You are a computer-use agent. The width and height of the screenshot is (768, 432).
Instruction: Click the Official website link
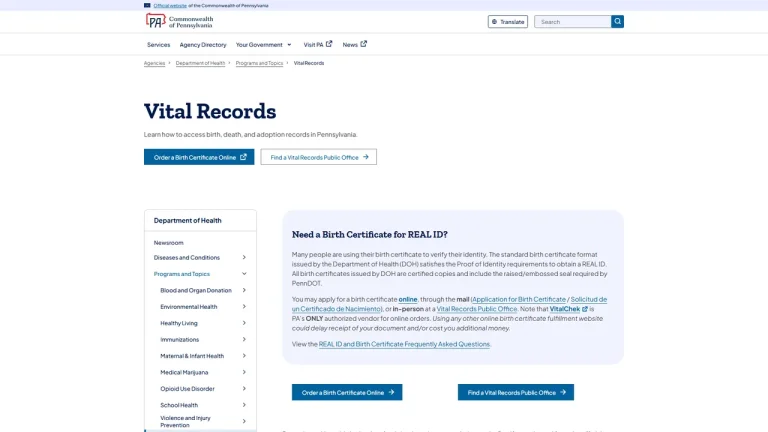pyautogui.click(x=170, y=5)
